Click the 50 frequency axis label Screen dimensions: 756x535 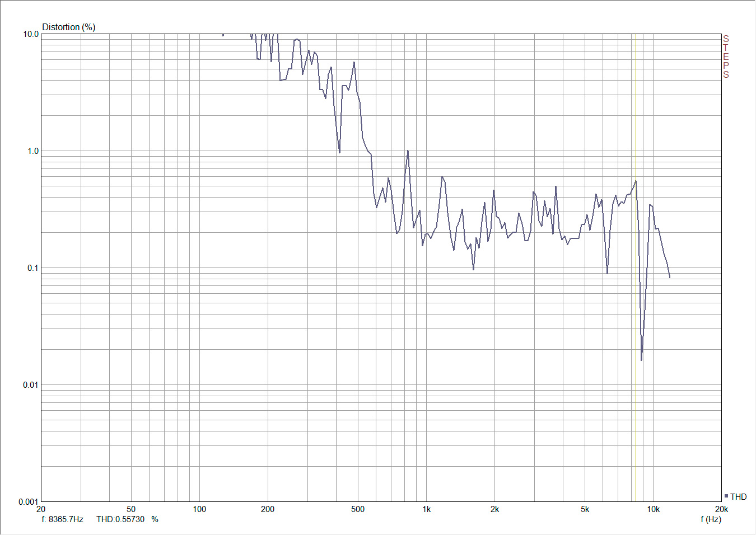(131, 509)
